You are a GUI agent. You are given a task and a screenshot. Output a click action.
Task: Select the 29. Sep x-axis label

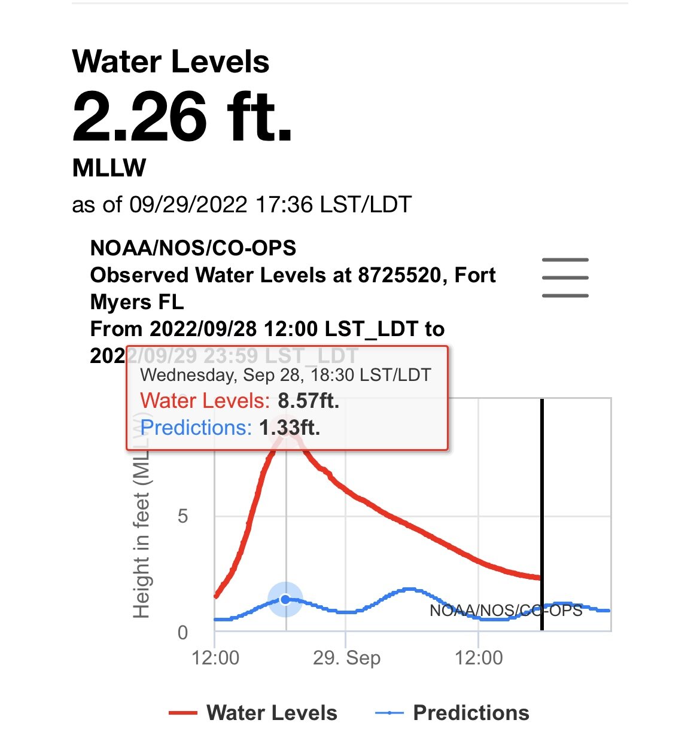[346, 658]
